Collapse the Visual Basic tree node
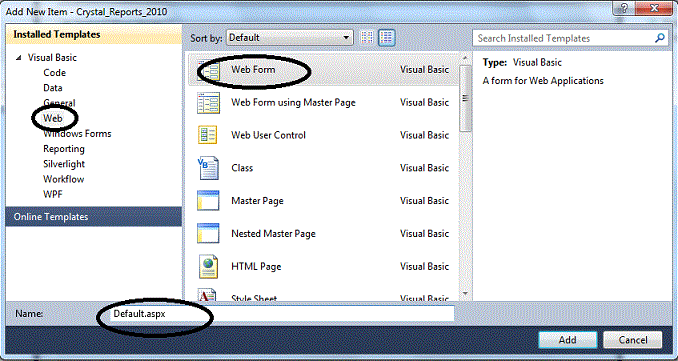This screenshot has width=678, height=361. click(x=18, y=58)
